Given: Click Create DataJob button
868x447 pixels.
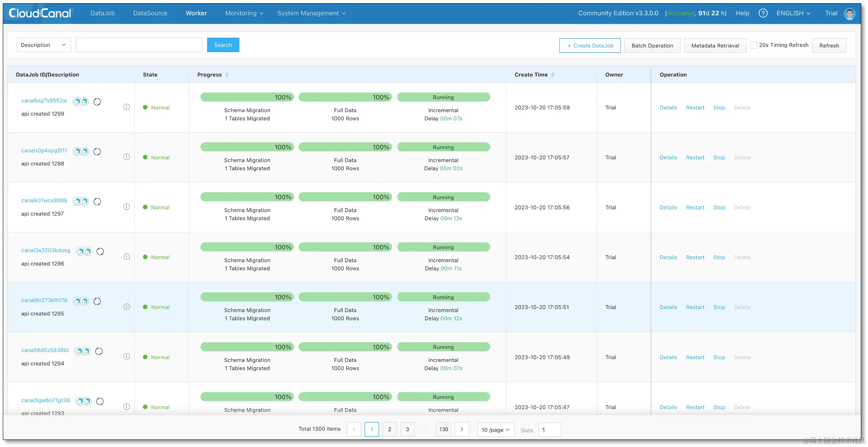Looking at the screenshot, I should pyautogui.click(x=590, y=45).
